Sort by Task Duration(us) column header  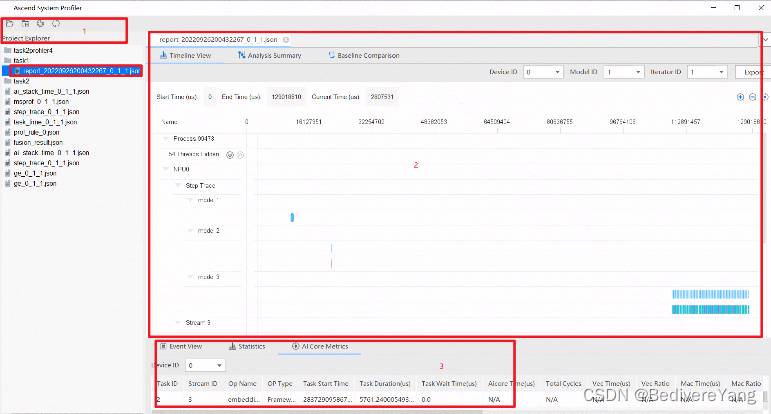pos(385,384)
